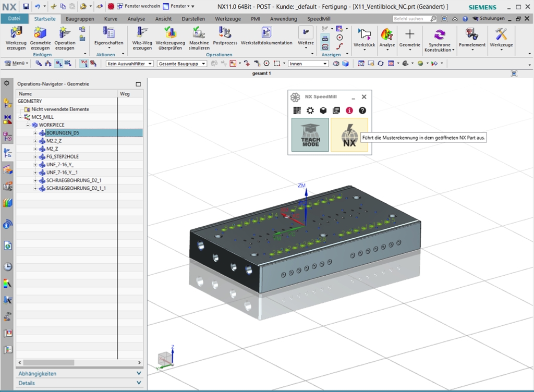Open Menü dropdown
Screen dimensions: 534x392
click(x=16, y=63)
